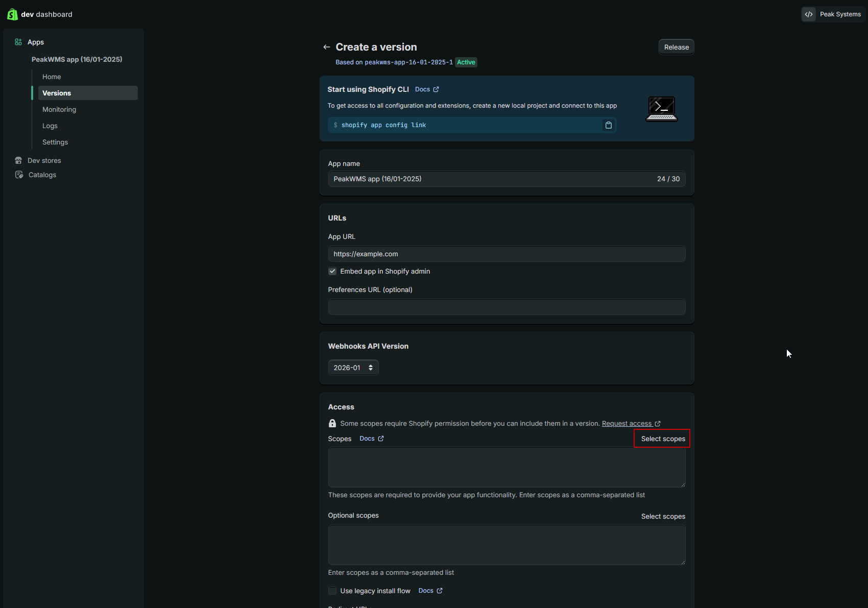Click the App URL input field
868x608 pixels.
click(507, 254)
